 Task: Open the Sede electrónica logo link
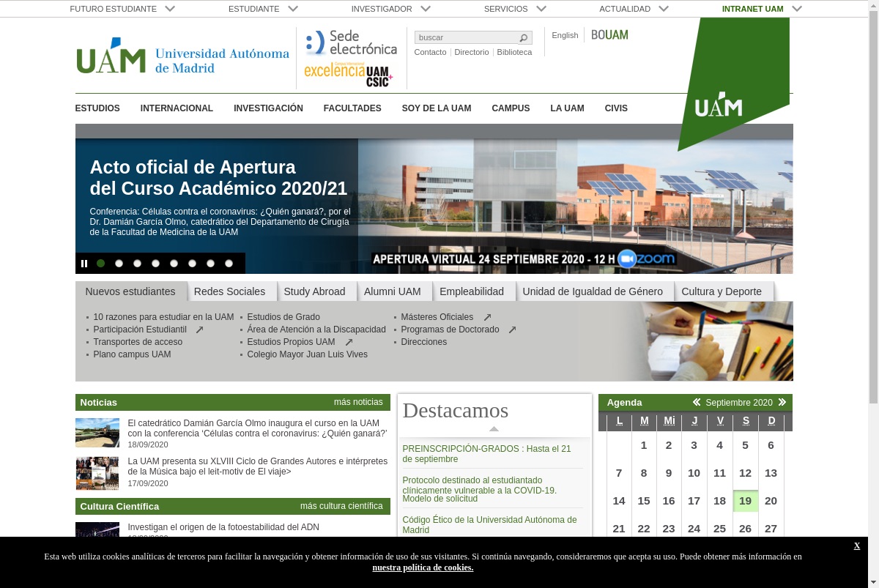[x=351, y=43]
